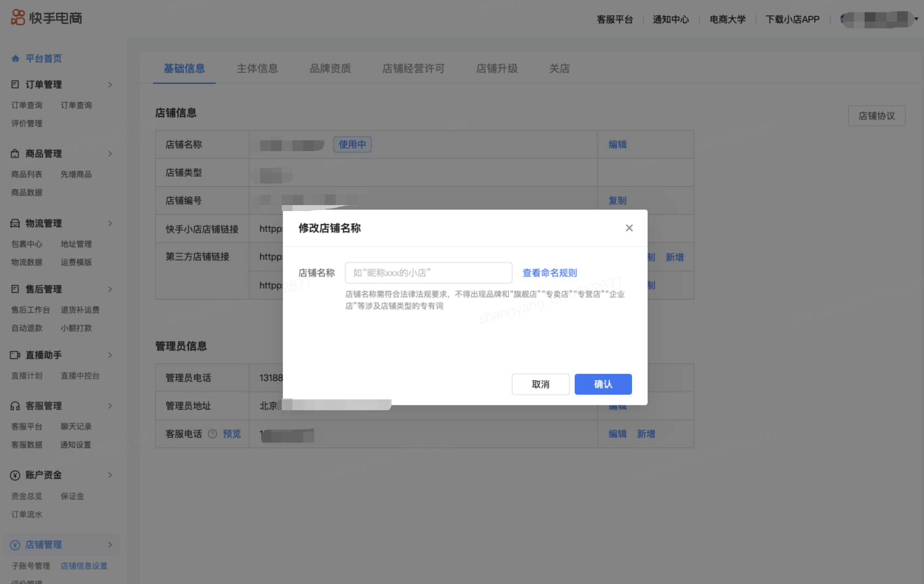This screenshot has height=584, width=924.
Task: Focus the 店铺名称 input field
Action: click(x=428, y=273)
